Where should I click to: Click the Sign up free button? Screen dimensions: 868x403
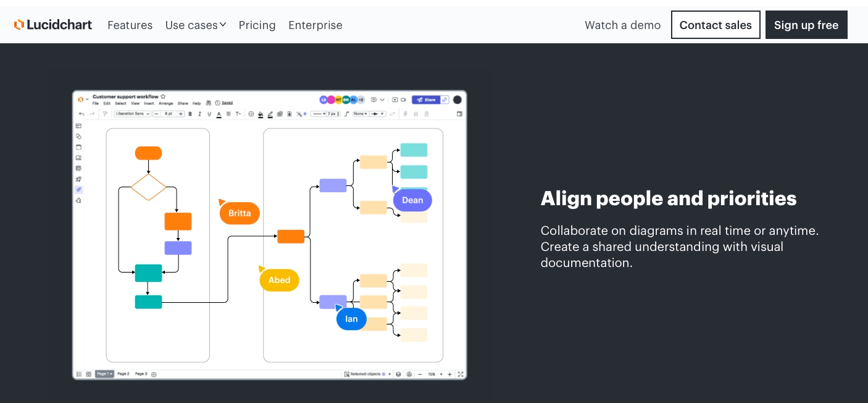806,25
